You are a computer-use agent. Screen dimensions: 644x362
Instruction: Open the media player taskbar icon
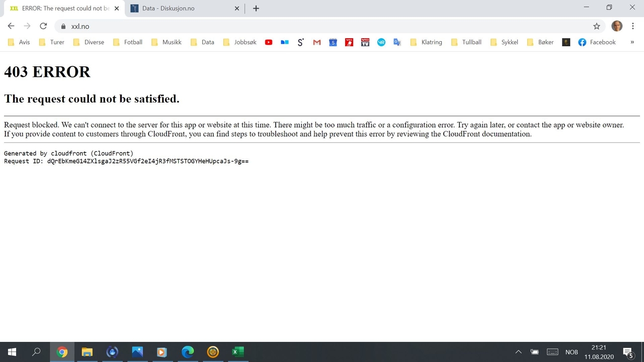tap(162, 352)
